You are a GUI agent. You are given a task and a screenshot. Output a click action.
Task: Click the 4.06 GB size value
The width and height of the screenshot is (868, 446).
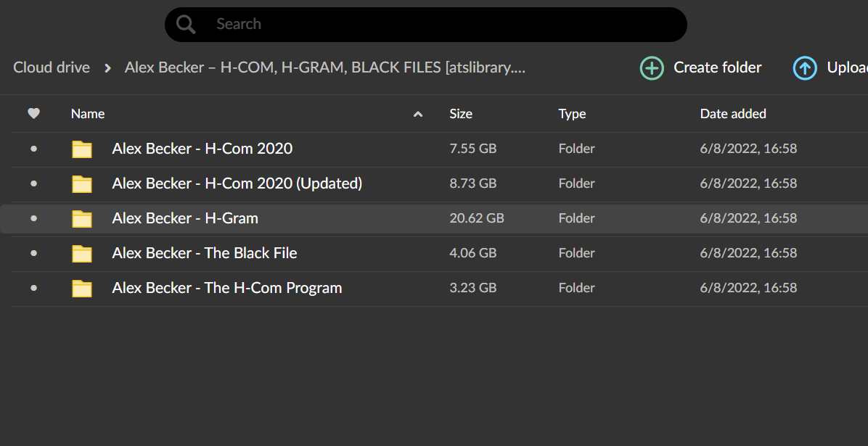coord(472,253)
